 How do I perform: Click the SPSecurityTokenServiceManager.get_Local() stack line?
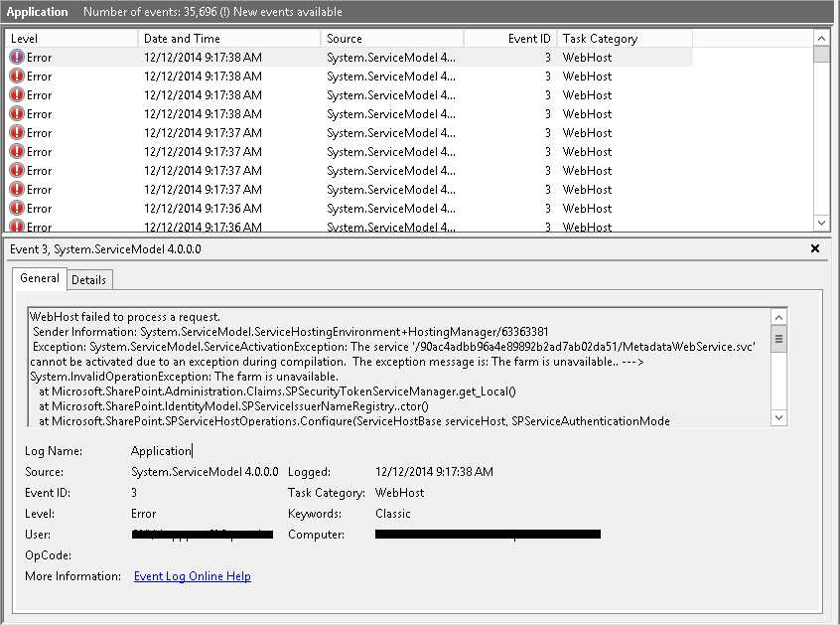(277, 391)
